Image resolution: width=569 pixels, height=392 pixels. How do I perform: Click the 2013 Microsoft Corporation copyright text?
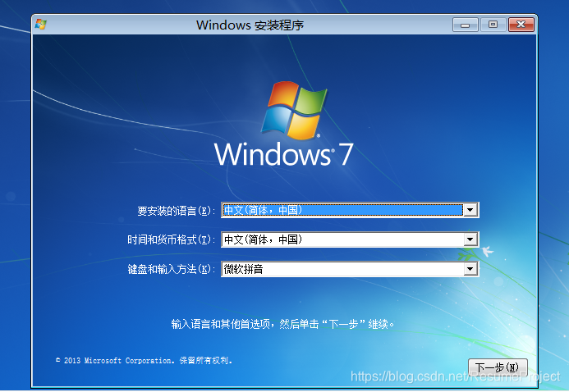coord(144,361)
